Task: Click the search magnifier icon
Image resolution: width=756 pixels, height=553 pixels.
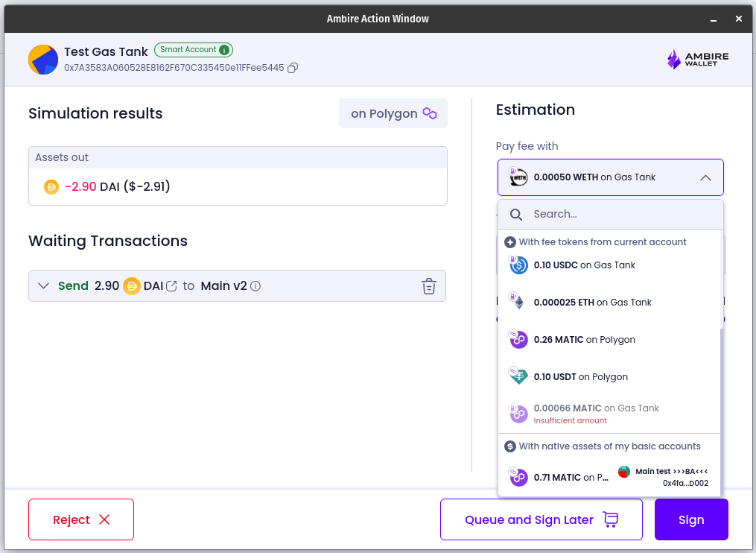Action: pos(516,214)
